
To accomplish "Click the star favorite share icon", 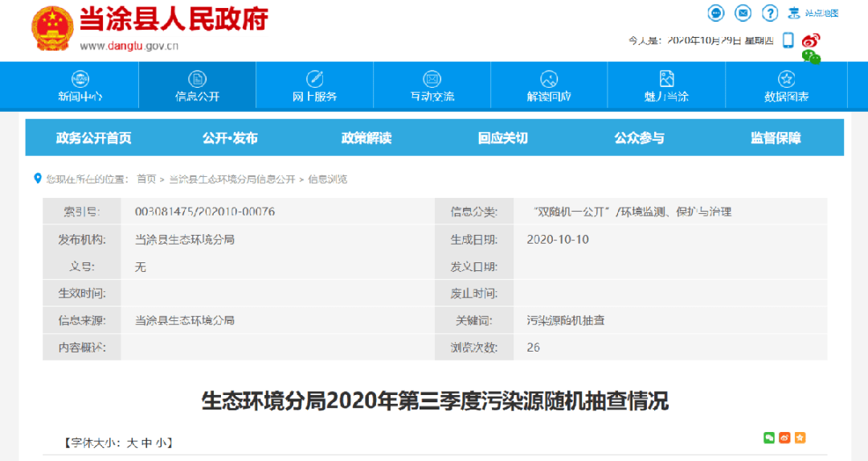I will click(800, 438).
